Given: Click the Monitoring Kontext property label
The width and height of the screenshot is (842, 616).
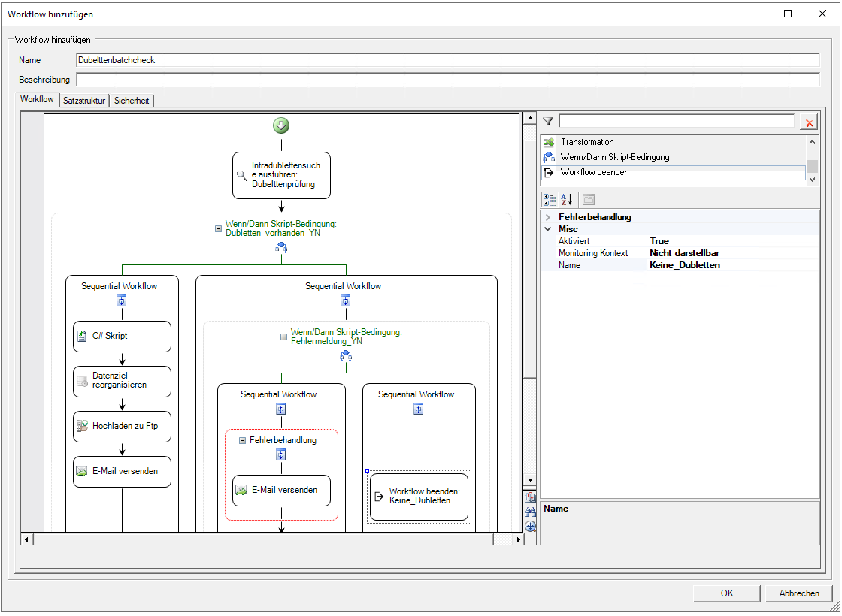Looking at the screenshot, I should 593,253.
